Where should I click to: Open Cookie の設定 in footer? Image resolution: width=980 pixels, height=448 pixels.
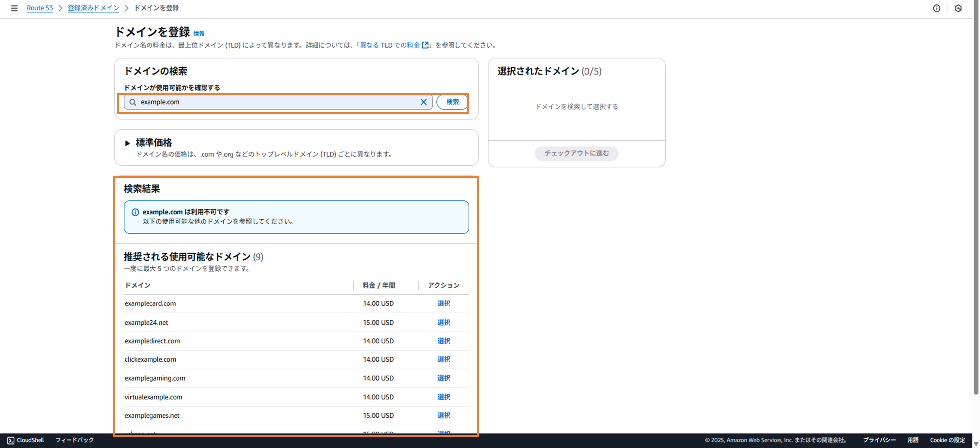947,440
